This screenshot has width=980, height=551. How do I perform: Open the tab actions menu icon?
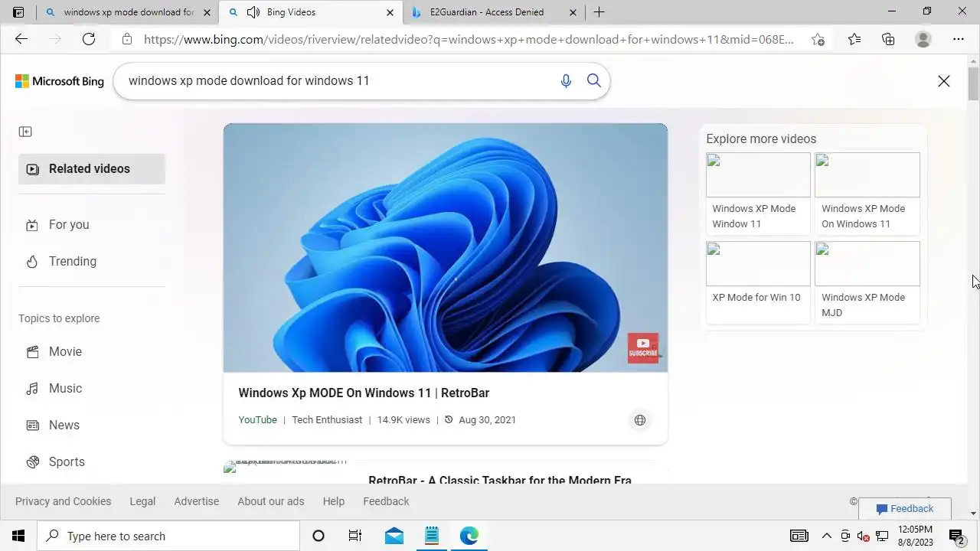point(18,12)
